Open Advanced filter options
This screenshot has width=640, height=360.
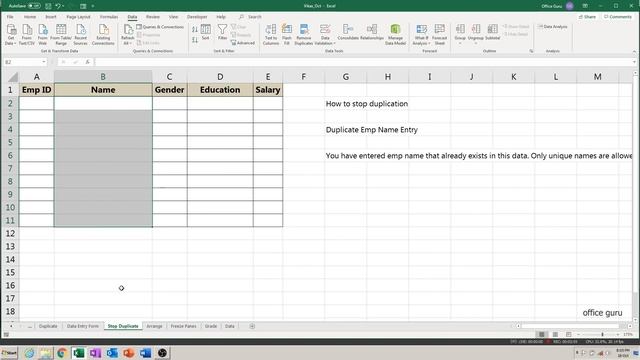coord(243,43)
